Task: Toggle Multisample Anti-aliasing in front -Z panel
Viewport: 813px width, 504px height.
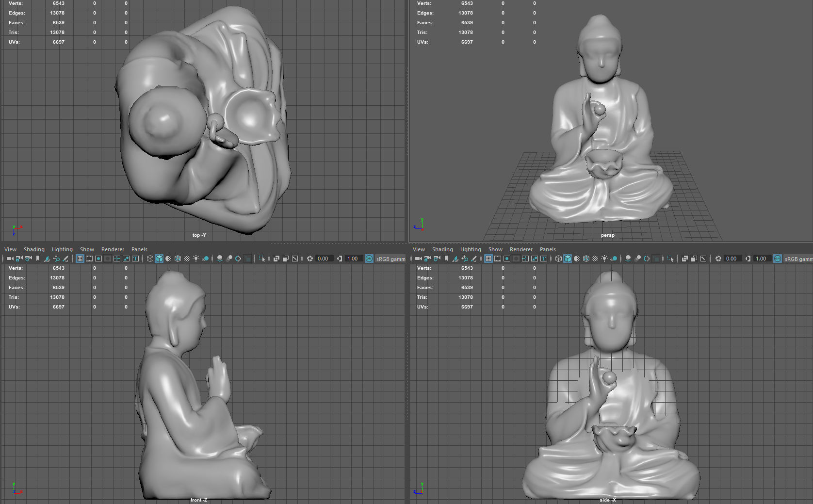Action: (238, 259)
